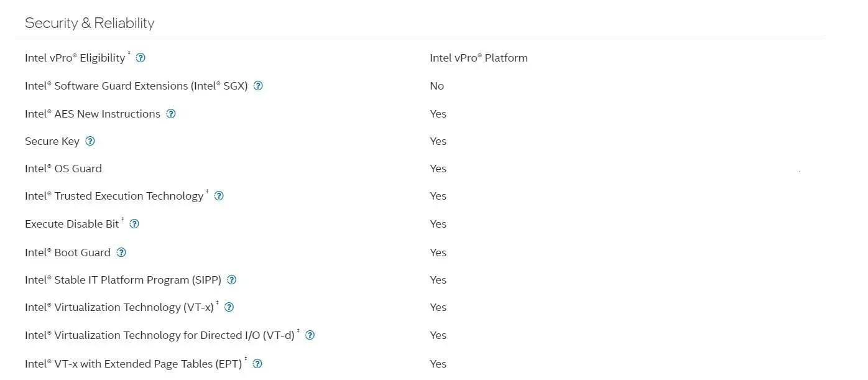Click the "No" value for Intel SGX
The height and width of the screenshot is (380, 868).
click(x=436, y=86)
